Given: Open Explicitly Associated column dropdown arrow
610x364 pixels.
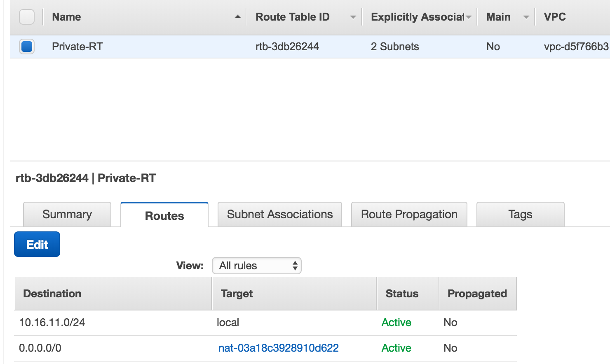Looking at the screenshot, I should [x=469, y=17].
